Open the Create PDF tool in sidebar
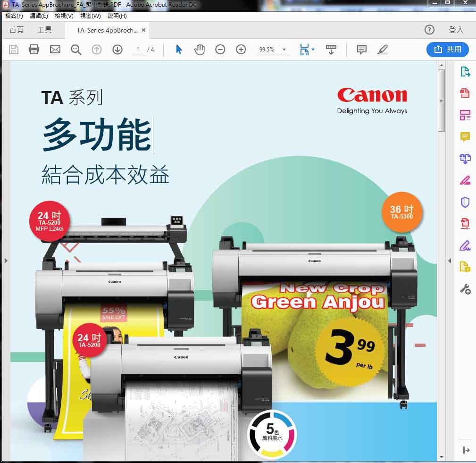This screenshot has height=463, width=476. (x=465, y=93)
